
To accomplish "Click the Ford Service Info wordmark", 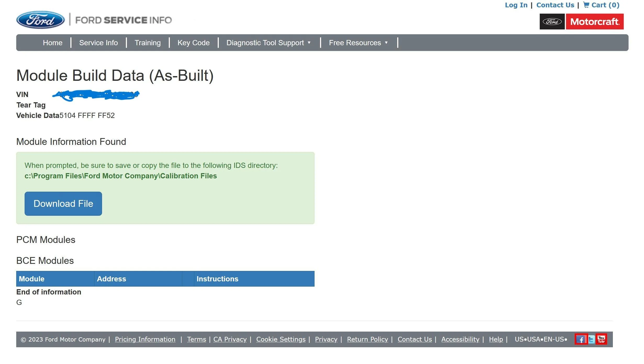I will 124,20.
